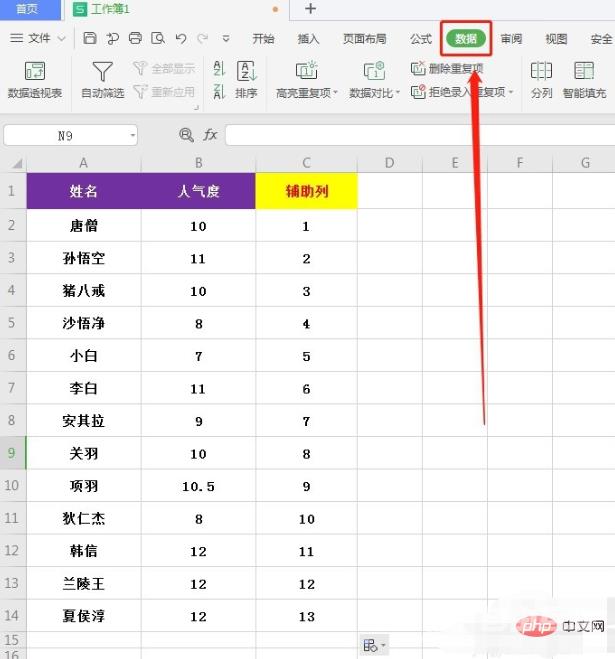Click the PivotTable (数据透视表) icon

(35, 72)
